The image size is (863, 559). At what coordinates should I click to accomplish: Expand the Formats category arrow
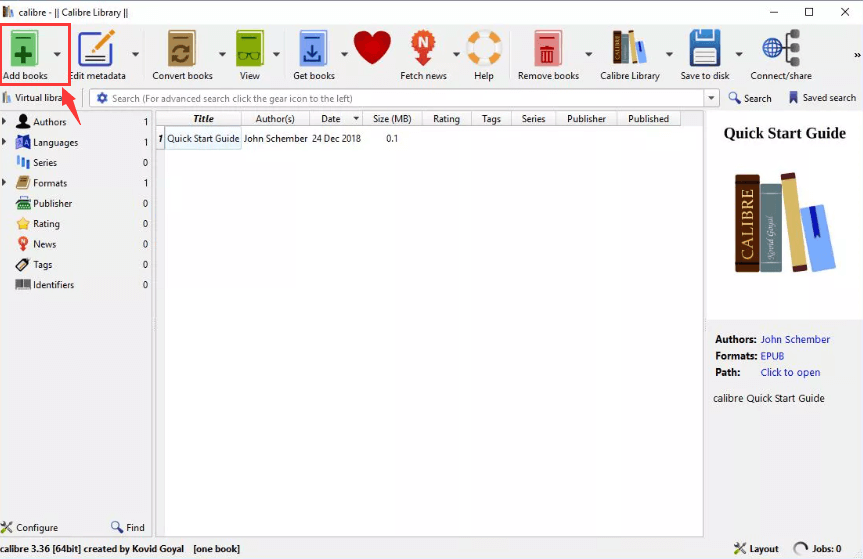click(5, 183)
